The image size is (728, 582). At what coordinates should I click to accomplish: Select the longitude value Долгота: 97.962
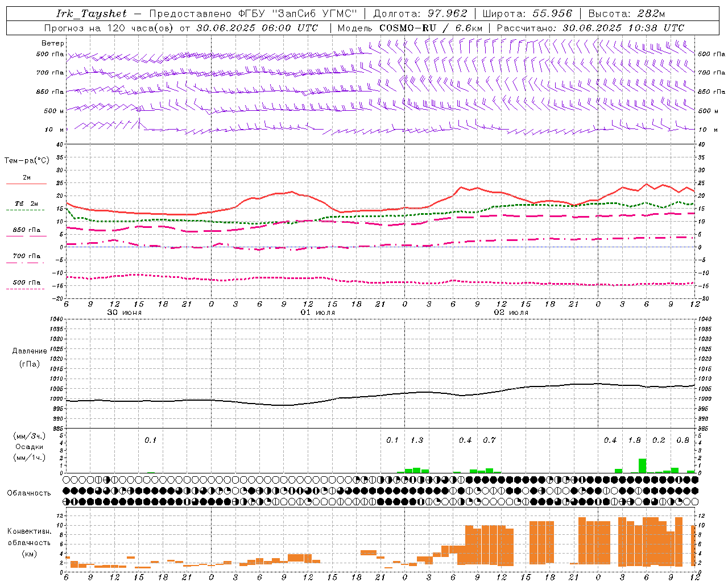[x=420, y=14]
